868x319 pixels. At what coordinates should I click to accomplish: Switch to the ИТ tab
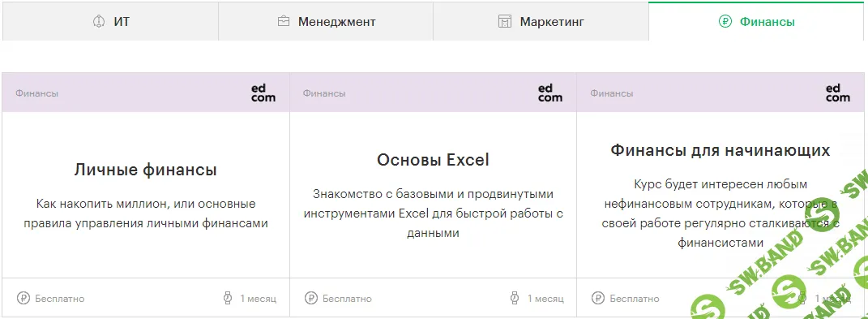point(111,22)
